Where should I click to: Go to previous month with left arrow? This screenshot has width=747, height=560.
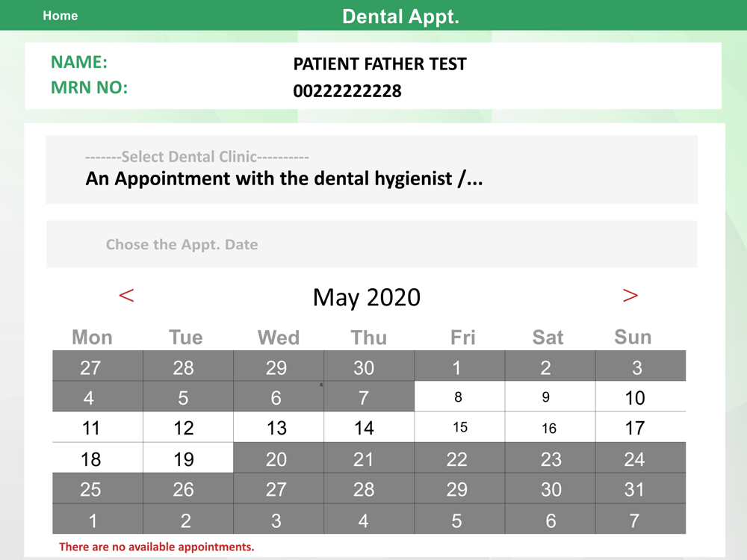[x=127, y=296]
